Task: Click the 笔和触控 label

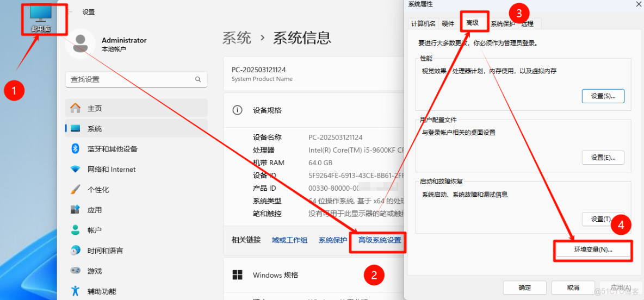Action: [268, 214]
